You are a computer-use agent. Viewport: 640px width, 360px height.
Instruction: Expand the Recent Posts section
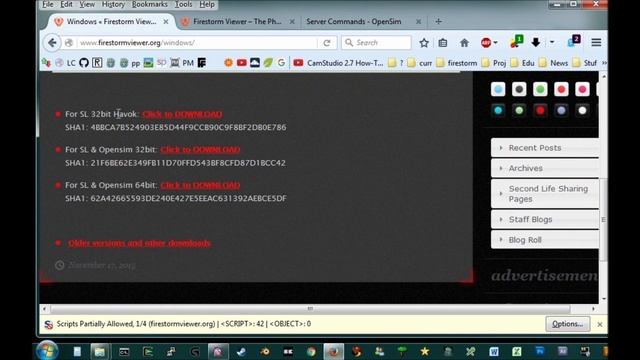(545, 148)
